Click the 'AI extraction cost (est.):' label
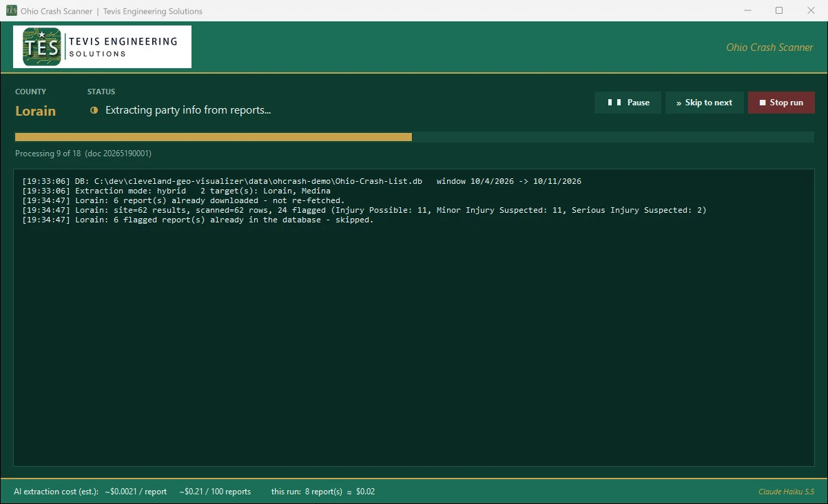 [56, 492]
